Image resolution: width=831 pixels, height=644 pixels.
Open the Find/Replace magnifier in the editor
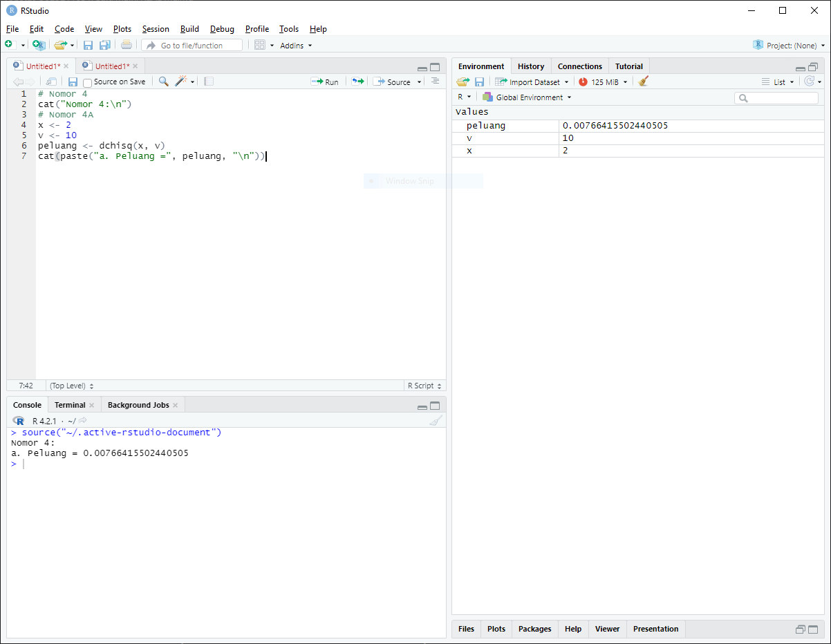tap(163, 81)
